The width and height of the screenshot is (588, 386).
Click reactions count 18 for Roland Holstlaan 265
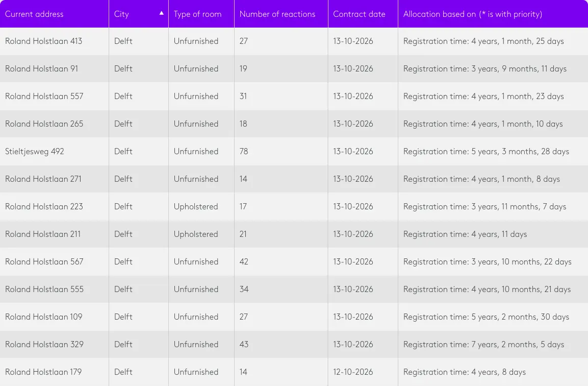(x=243, y=124)
